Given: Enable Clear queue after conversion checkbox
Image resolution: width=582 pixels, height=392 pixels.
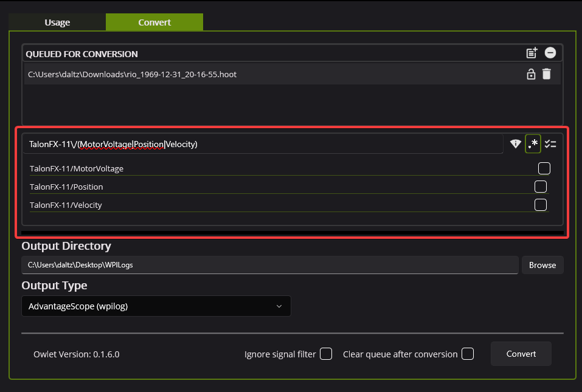Looking at the screenshot, I should pos(468,354).
